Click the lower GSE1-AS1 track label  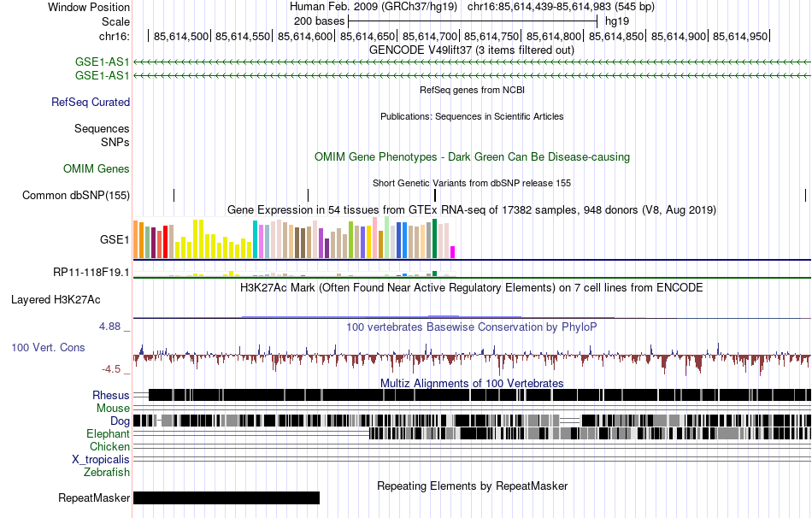[102, 75]
